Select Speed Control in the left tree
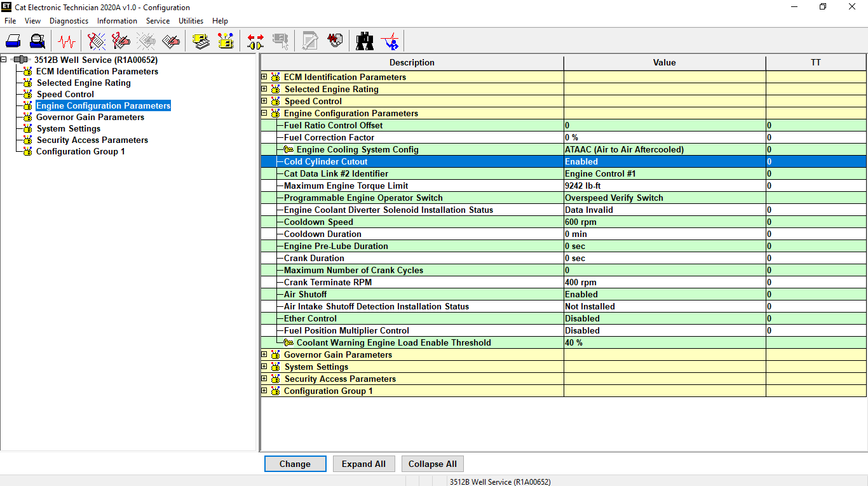This screenshot has width=868, height=486. click(65, 94)
